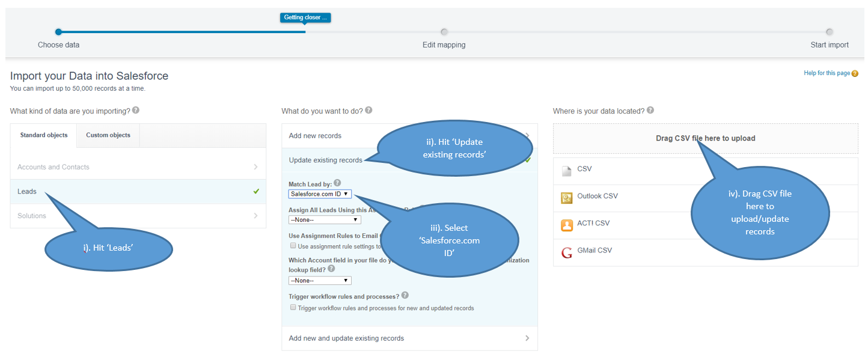Select 'Leads' in the object list

138,192
